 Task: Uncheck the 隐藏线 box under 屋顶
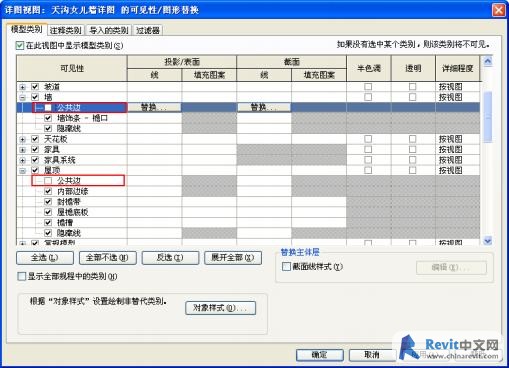[x=48, y=233]
